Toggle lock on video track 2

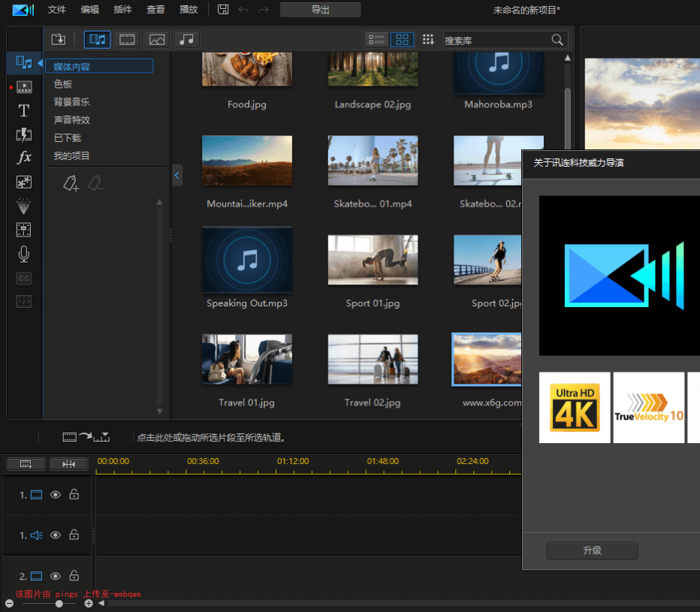pos(74,576)
